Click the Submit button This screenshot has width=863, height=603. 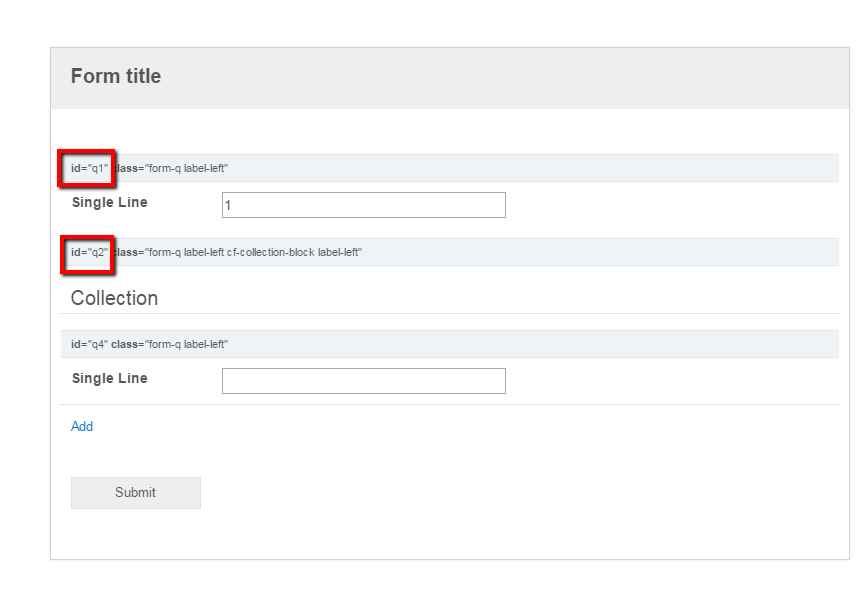135,492
